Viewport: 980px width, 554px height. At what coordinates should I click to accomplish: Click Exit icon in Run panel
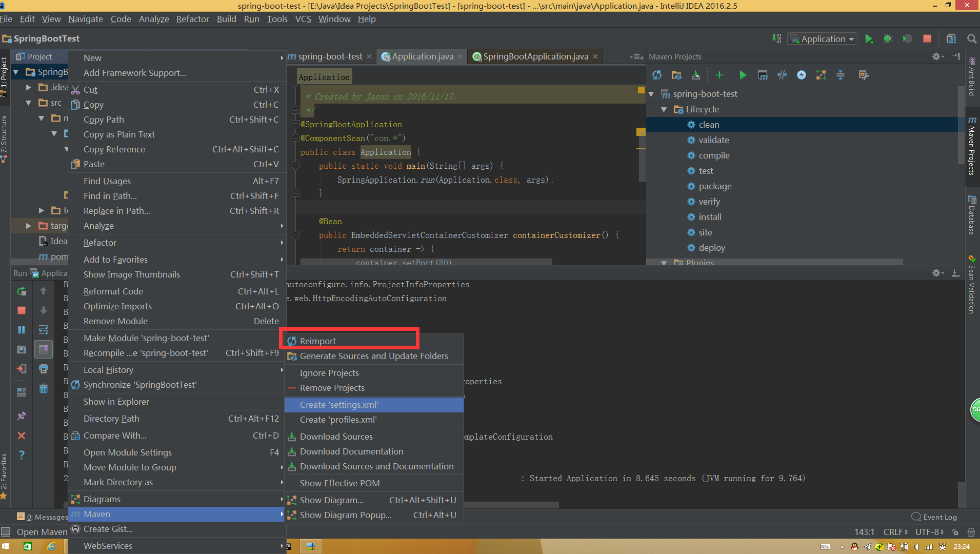pyautogui.click(x=22, y=369)
